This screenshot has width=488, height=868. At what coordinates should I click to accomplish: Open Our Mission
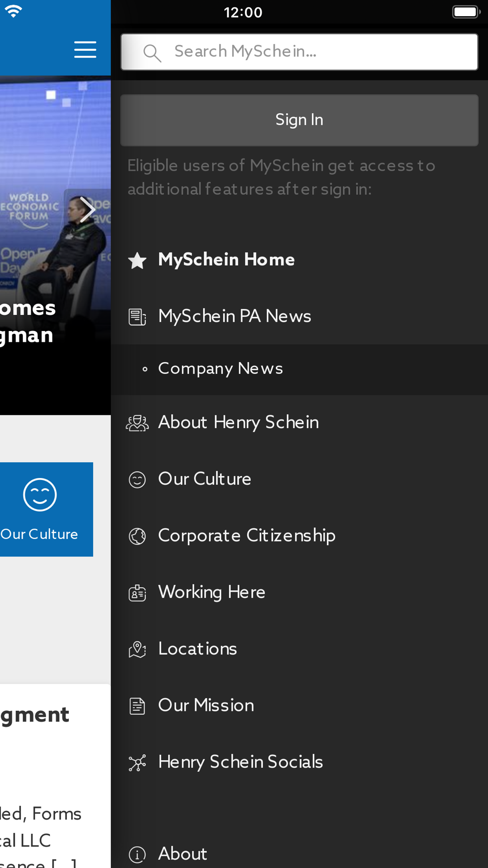click(299, 705)
